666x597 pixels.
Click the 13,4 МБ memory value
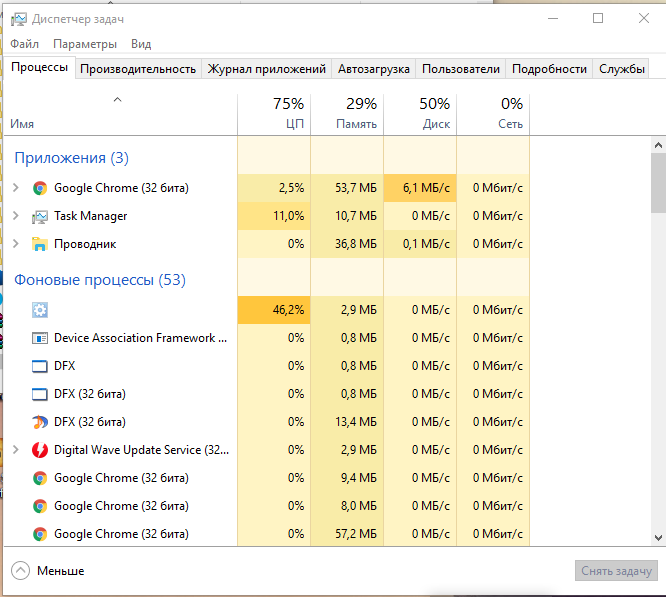pos(356,422)
